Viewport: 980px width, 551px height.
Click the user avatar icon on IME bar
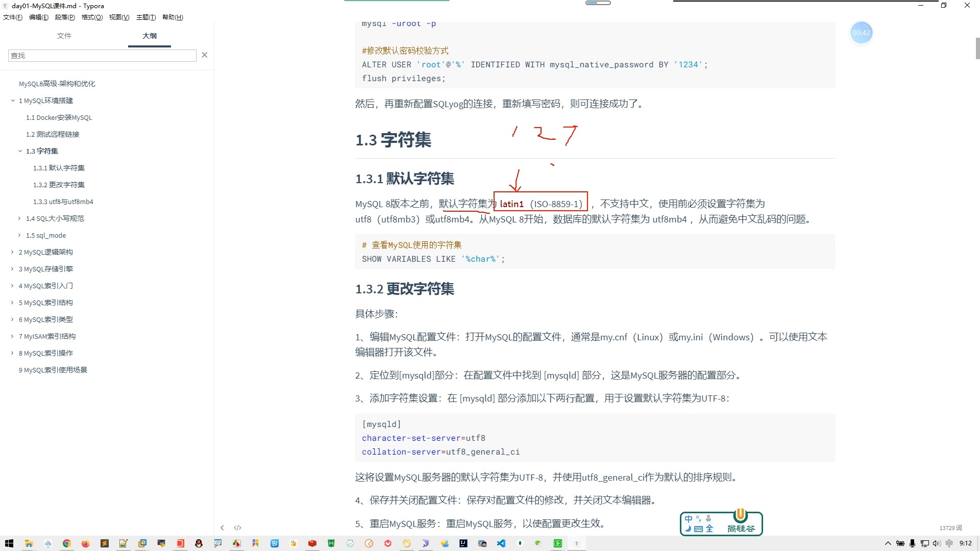[708, 518]
